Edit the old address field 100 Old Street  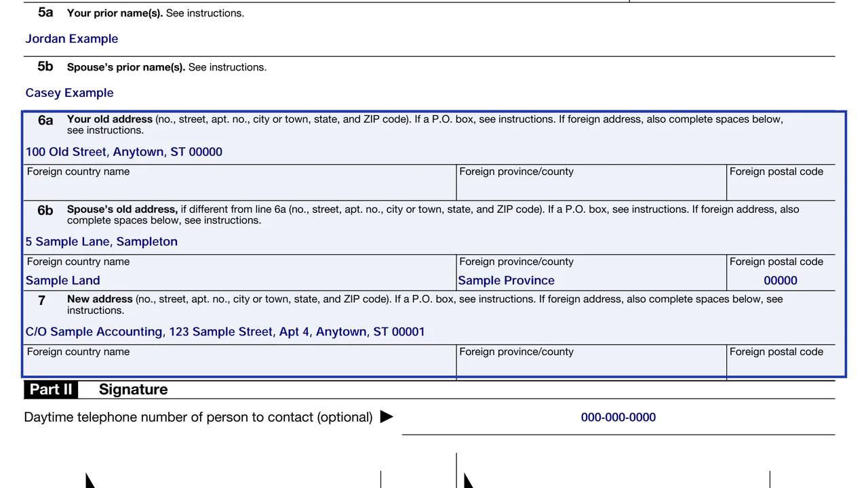click(x=430, y=152)
